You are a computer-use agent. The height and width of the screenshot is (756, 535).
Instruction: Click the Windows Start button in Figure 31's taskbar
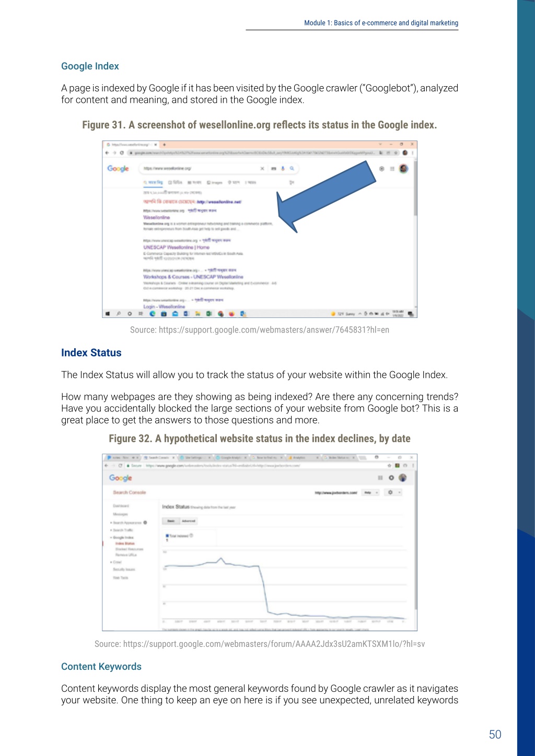(108, 314)
